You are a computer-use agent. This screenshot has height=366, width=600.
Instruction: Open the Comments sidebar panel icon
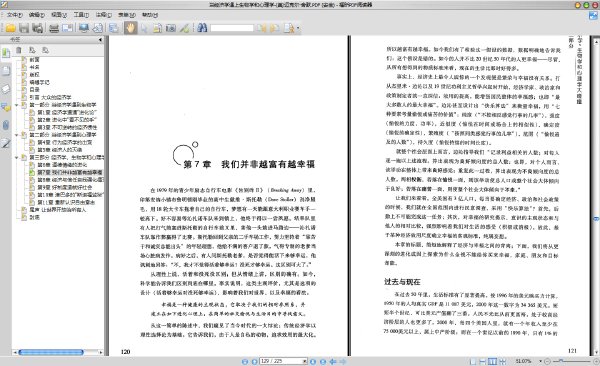pyautogui.click(x=6, y=107)
